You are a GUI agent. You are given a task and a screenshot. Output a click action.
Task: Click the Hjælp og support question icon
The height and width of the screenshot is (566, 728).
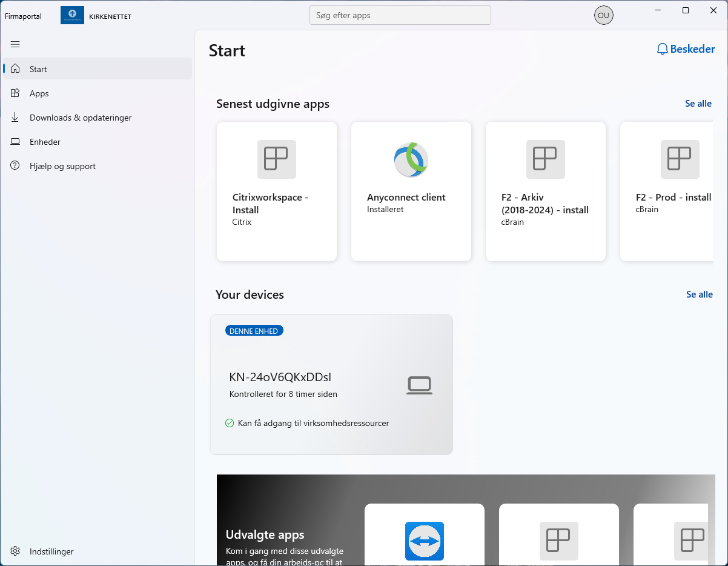click(x=15, y=166)
